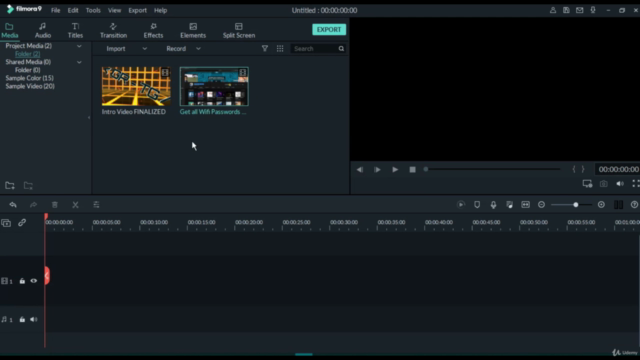Zoom out timeline with minus icon
The width and height of the screenshot is (640, 360).
pos(542,204)
